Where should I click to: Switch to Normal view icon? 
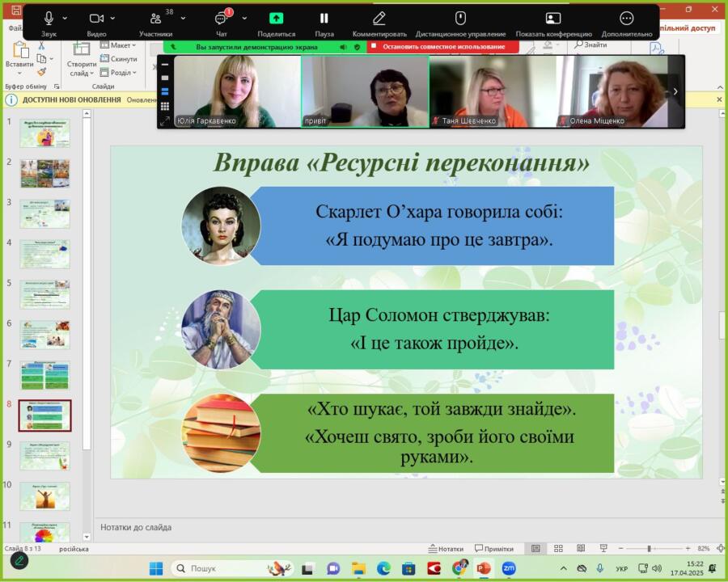click(535, 549)
